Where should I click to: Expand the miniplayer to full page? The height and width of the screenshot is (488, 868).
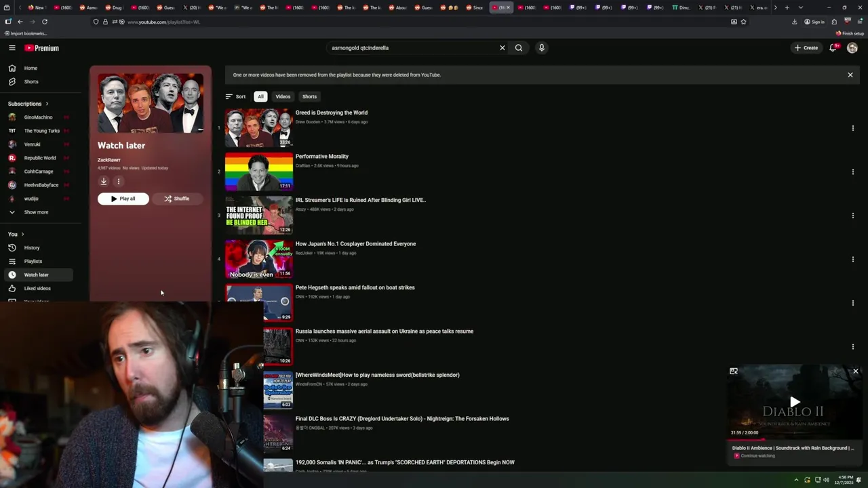click(734, 371)
